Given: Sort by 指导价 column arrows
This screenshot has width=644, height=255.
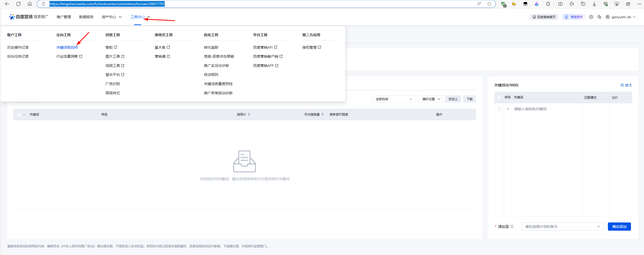Looking at the screenshot, I should [x=249, y=114].
